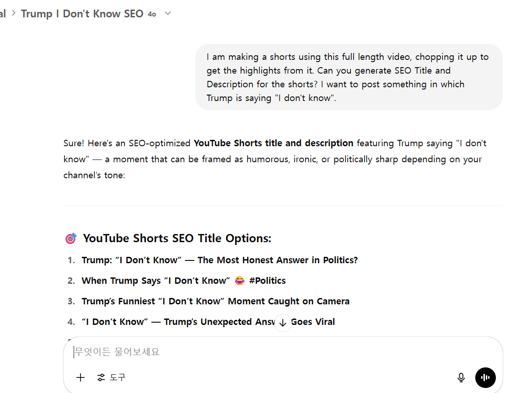
Task: Click the microphone dictation icon
Action: tap(461, 377)
